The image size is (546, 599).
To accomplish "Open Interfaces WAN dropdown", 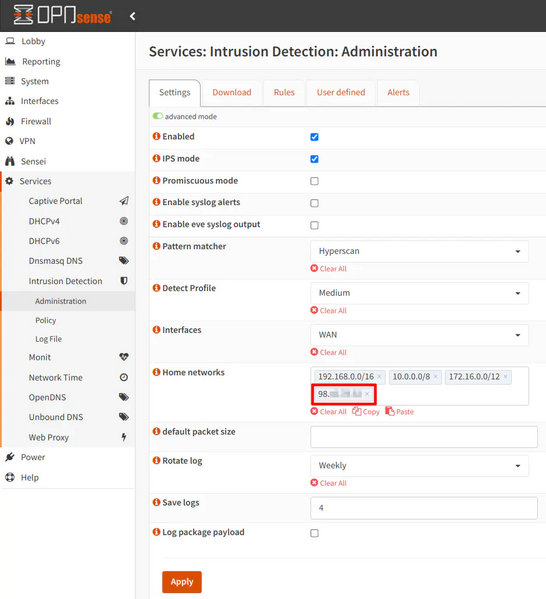I will [x=420, y=335].
